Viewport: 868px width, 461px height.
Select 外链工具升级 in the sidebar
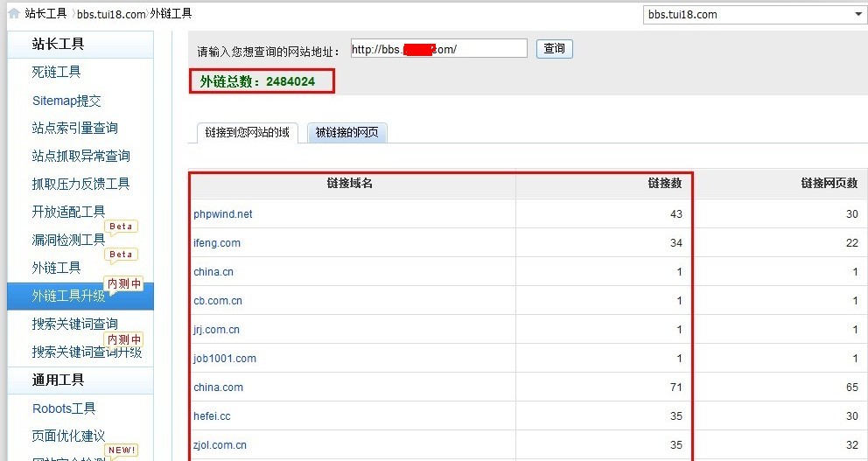pos(68,296)
